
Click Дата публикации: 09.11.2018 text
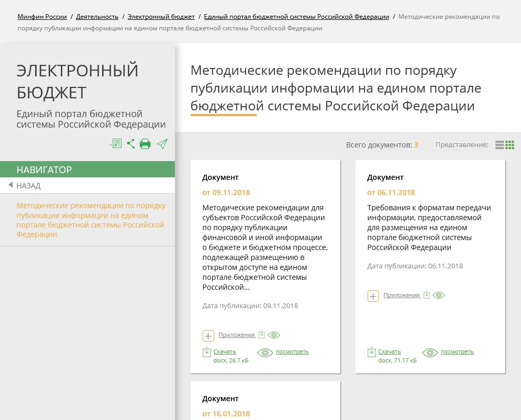tap(250, 306)
